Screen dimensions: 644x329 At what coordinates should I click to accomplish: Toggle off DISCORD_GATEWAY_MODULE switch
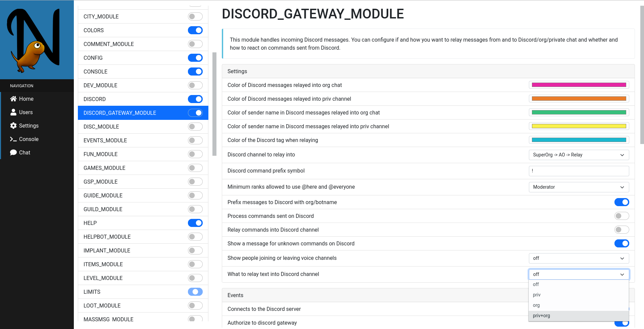click(x=195, y=113)
